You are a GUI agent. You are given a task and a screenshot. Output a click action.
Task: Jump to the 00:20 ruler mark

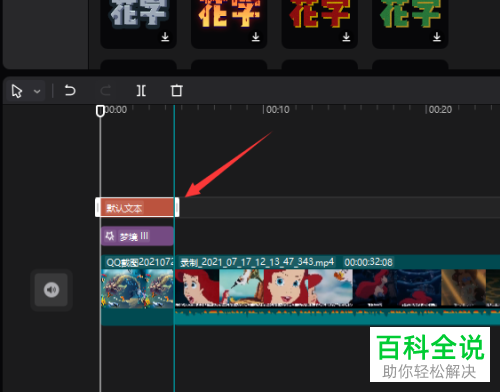(x=439, y=110)
